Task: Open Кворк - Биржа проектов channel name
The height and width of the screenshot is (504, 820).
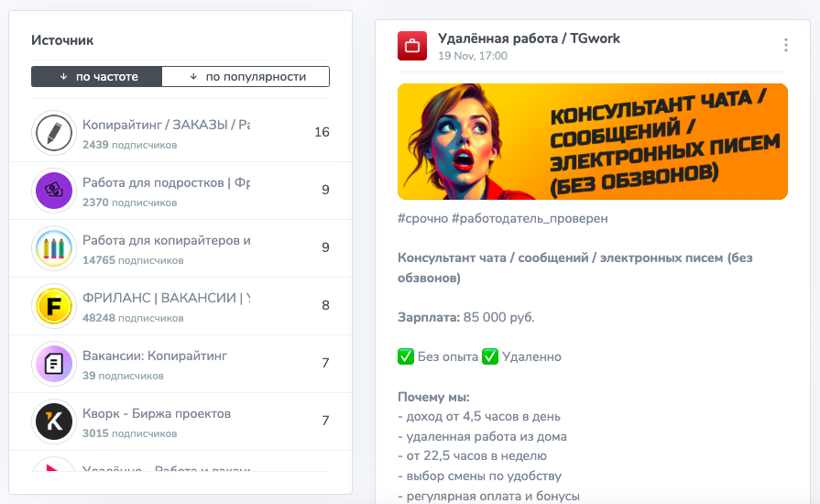Action: (x=157, y=413)
